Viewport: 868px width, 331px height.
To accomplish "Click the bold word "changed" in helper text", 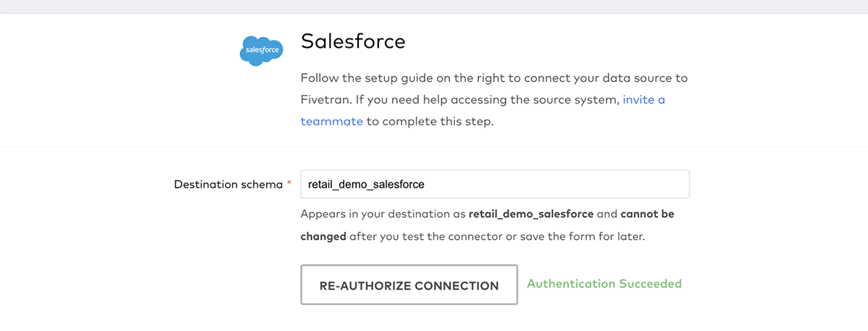I will point(323,236).
